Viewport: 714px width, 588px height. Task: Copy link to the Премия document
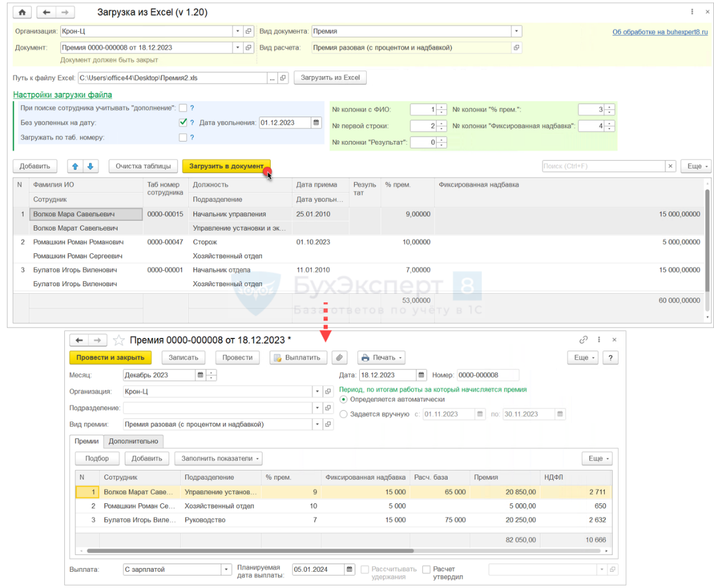coord(584,340)
